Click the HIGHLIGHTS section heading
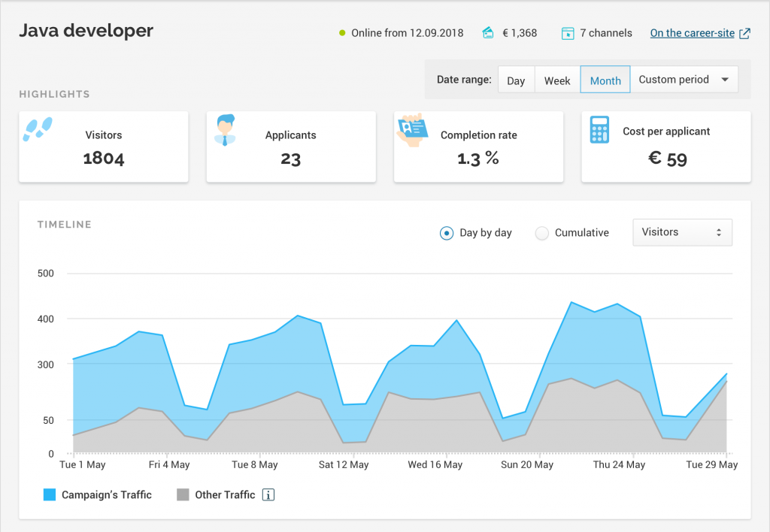Image resolution: width=770 pixels, height=532 pixels. click(54, 94)
